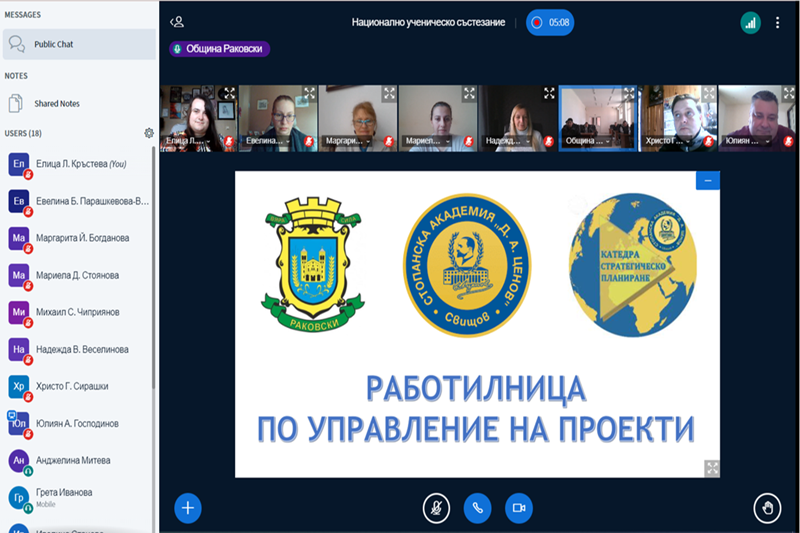Viewport: 800px width, 533px height.
Task: Open connection status signal icon
Action: [x=751, y=23]
